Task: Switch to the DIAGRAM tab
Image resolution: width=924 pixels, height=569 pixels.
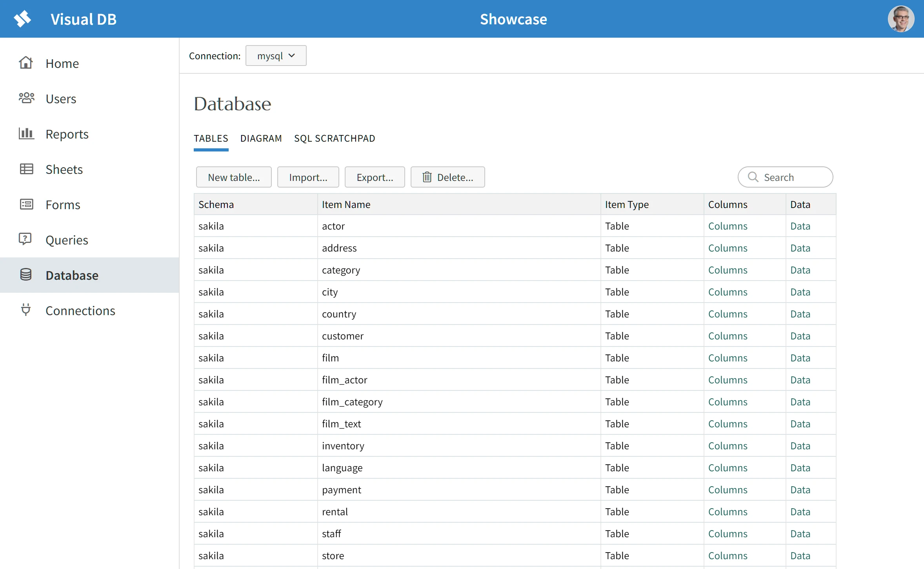Action: point(261,139)
